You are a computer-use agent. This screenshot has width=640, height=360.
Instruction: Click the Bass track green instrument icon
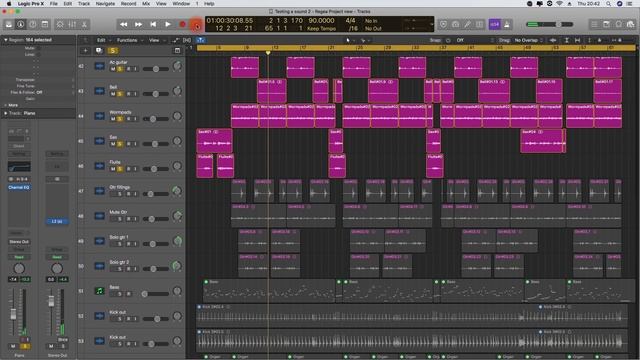coord(99,291)
